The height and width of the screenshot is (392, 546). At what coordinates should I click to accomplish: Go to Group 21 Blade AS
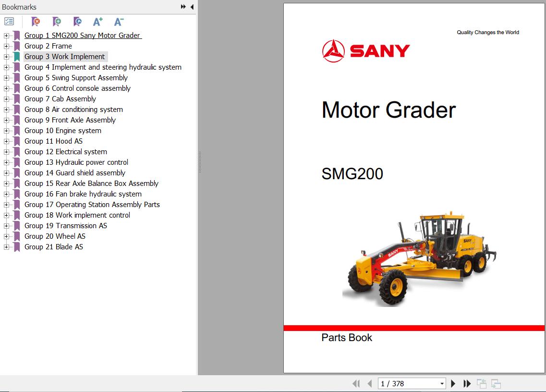(x=53, y=247)
